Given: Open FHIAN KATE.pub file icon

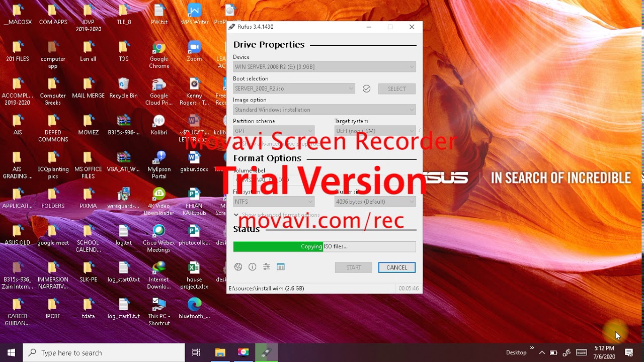Looking at the screenshot, I should click(x=194, y=202).
